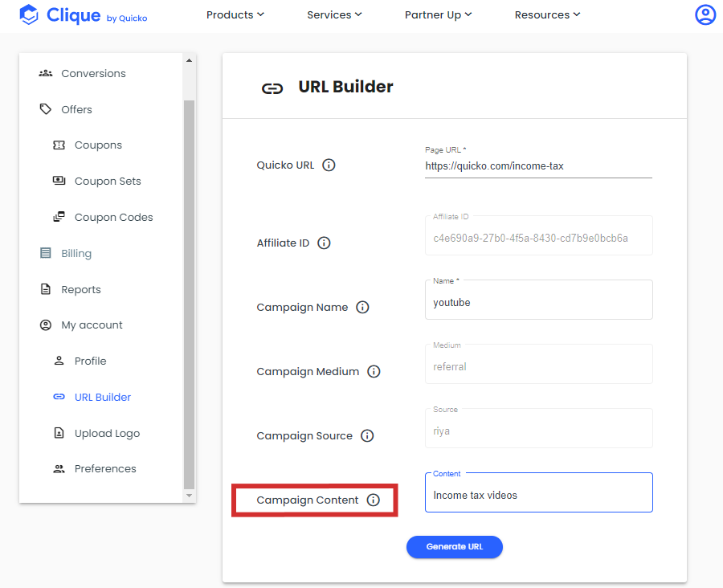This screenshot has width=723, height=588.
Task: Open the Partner Up dropdown
Action: pyautogui.click(x=438, y=14)
